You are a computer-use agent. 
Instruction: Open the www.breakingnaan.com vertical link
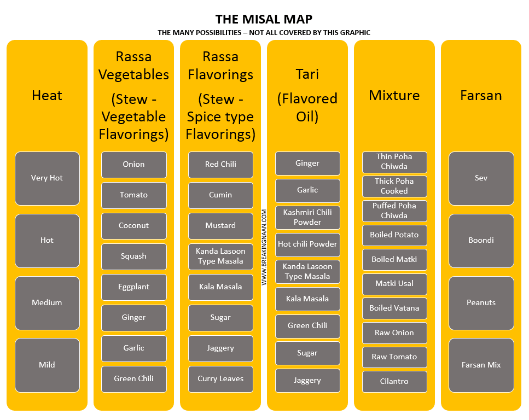[264, 247]
